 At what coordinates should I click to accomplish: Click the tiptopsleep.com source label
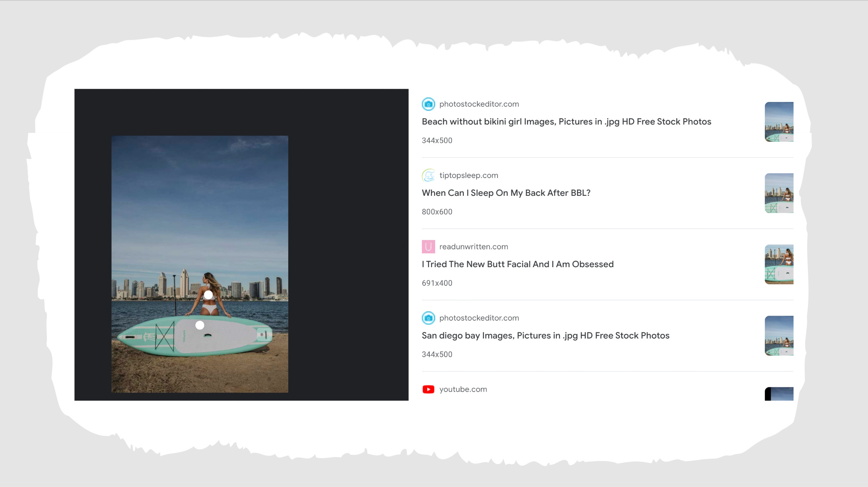point(468,175)
